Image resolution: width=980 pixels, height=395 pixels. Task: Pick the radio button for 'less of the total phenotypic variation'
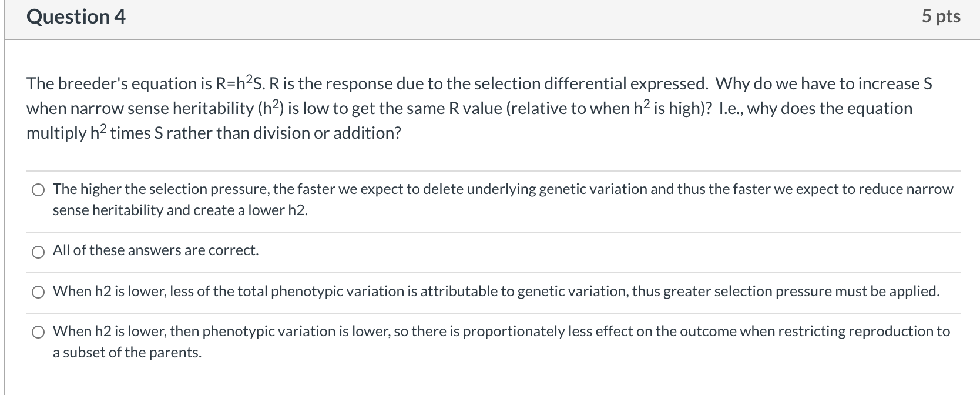(x=38, y=292)
